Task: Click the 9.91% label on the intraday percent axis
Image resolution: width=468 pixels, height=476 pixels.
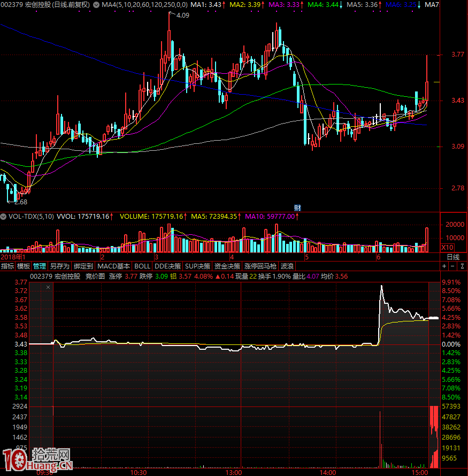Action: coord(451,282)
